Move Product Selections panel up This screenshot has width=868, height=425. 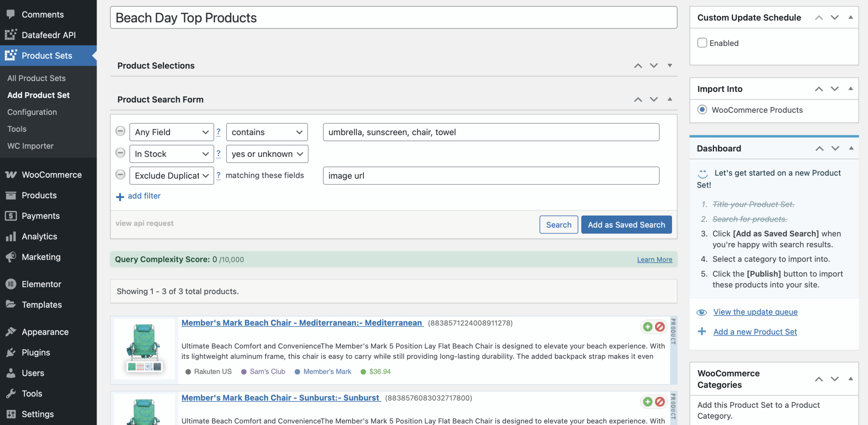point(638,65)
